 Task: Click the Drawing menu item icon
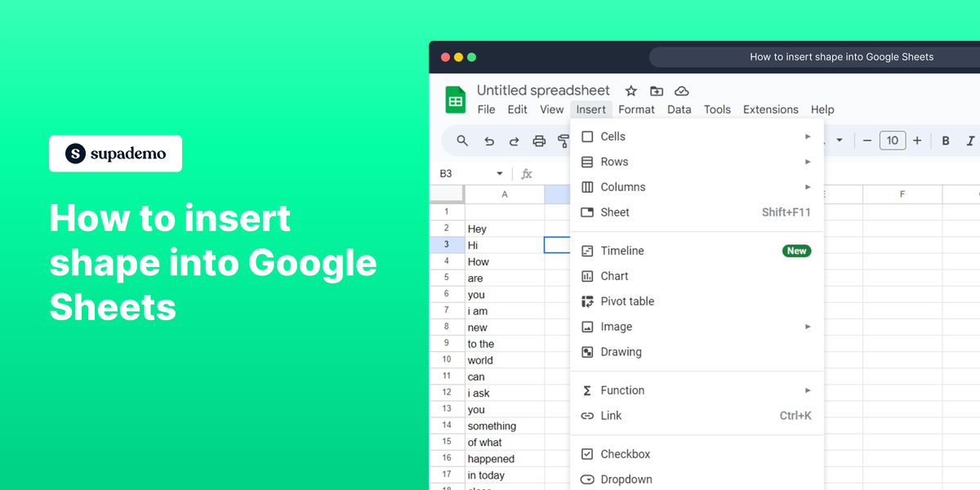coord(588,352)
